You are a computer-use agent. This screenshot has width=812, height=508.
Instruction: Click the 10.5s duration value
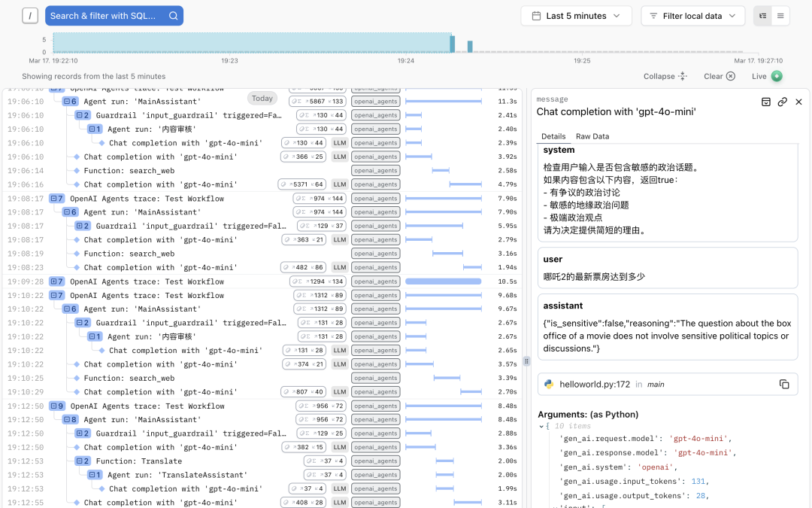click(507, 281)
